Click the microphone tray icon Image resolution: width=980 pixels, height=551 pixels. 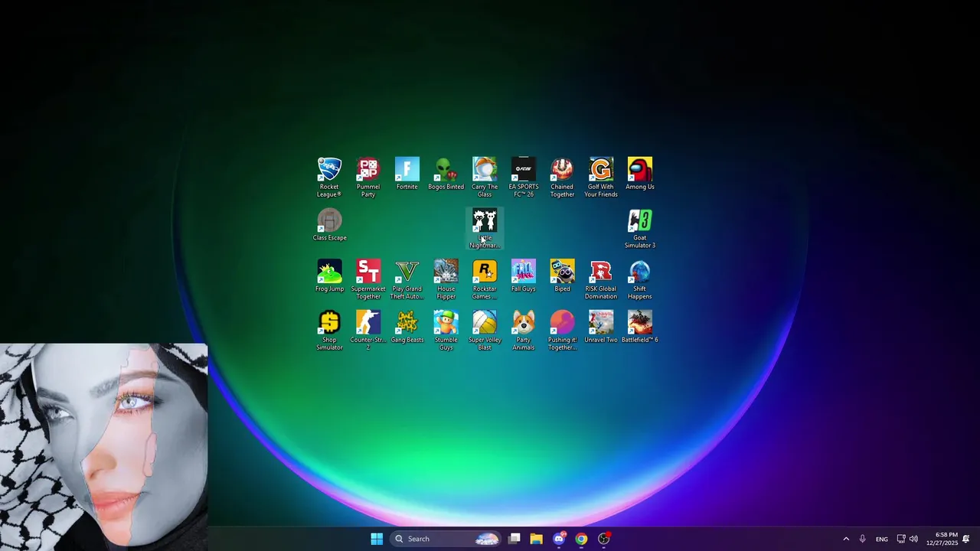pos(863,539)
